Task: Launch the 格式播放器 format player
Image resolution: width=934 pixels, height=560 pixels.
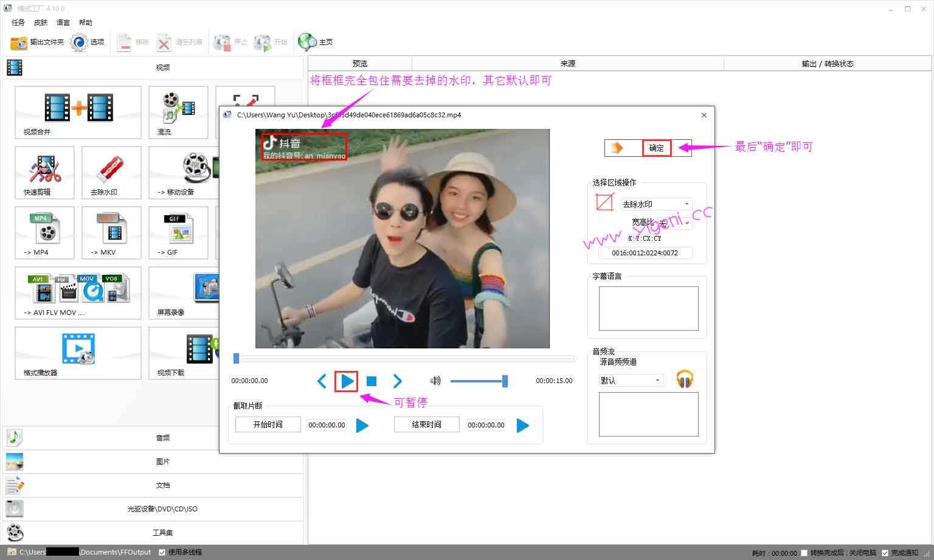Action: click(78, 353)
